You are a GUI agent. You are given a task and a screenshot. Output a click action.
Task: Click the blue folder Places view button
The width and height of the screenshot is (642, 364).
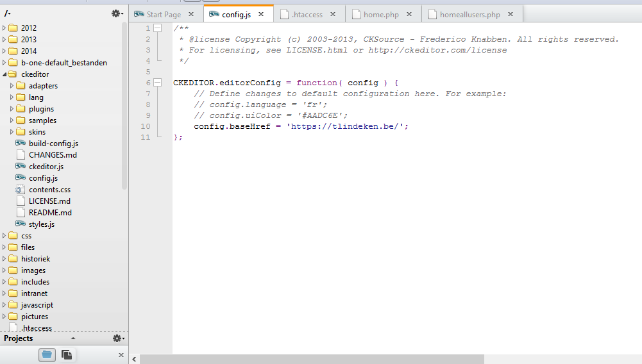tap(47, 354)
